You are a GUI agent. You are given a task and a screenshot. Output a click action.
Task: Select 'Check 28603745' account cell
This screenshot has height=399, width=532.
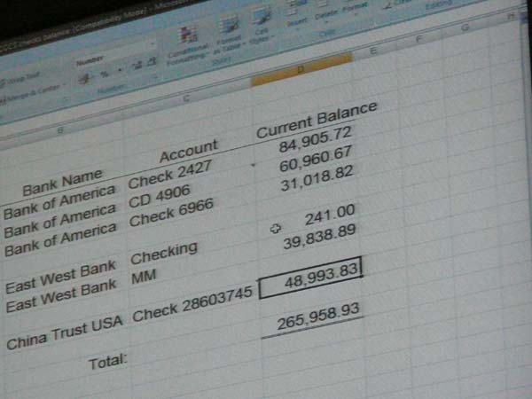tap(192, 304)
